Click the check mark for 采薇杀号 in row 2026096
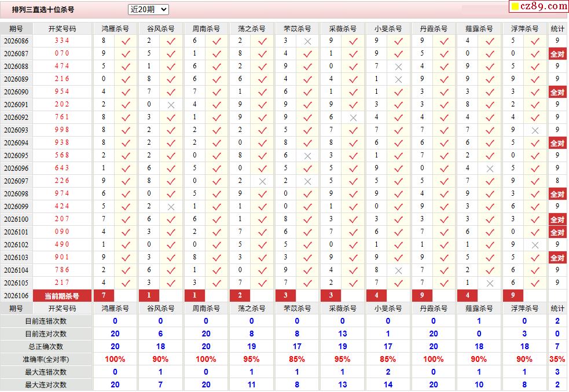Screen dimensions: 569x392 click(x=353, y=168)
